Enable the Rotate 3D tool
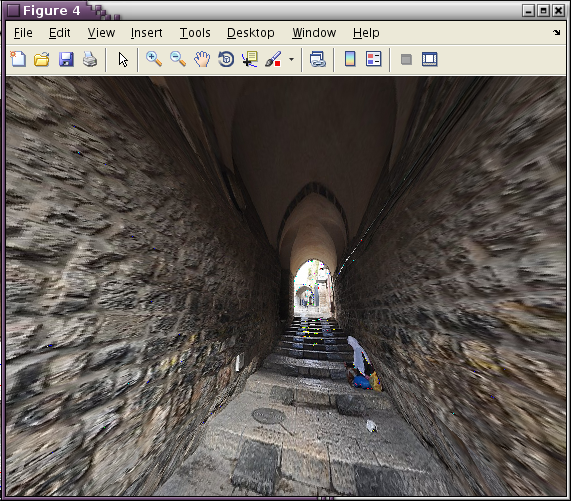 coord(226,59)
